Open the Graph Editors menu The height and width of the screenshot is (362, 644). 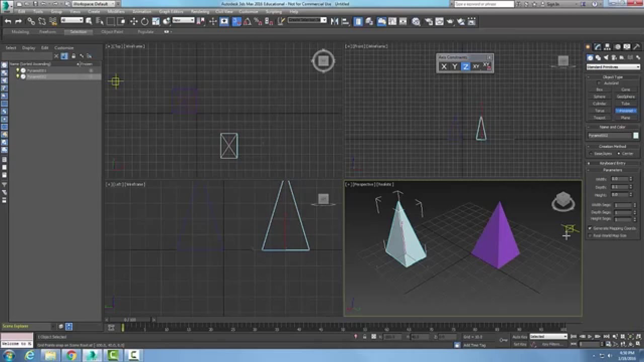(x=171, y=12)
